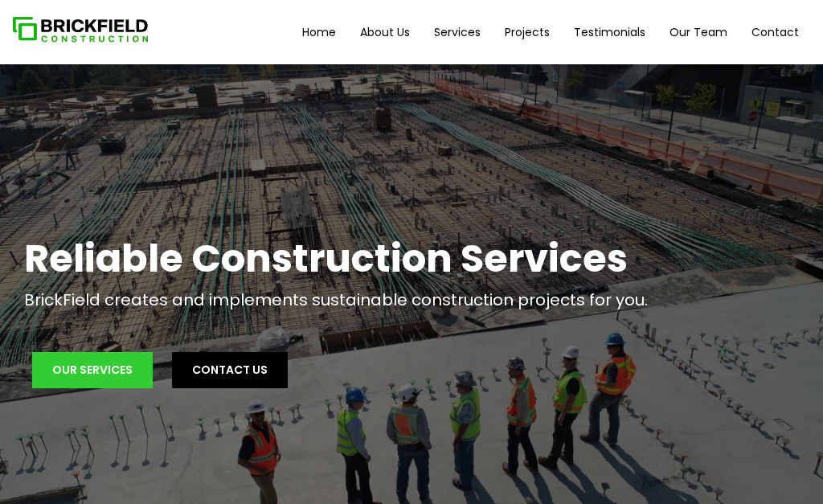The width and height of the screenshot is (823, 504).
Task: Click the BrickField sustainable projects subtitle text
Action: click(336, 301)
